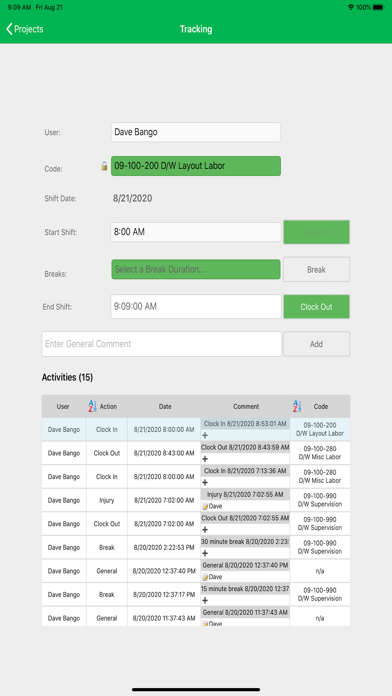This screenshot has width=392, height=696.
Task: Select the date cell 8/21/2020 8:43:00 AM
Action: tap(164, 453)
